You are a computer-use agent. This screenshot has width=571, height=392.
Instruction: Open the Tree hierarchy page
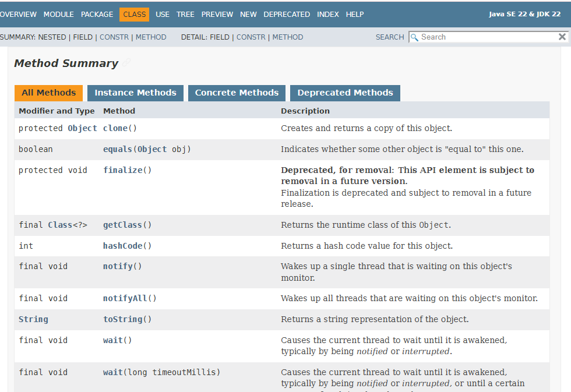pyautogui.click(x=185, y=15)
